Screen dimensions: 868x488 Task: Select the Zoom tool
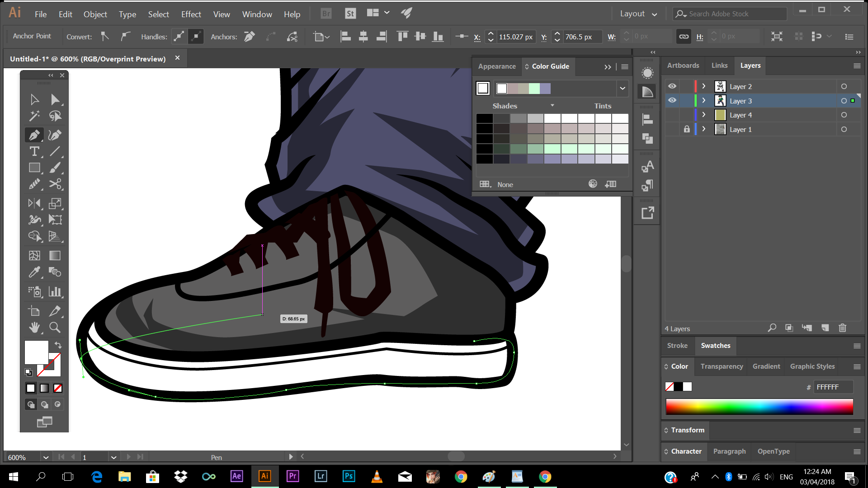coord(55,327)
